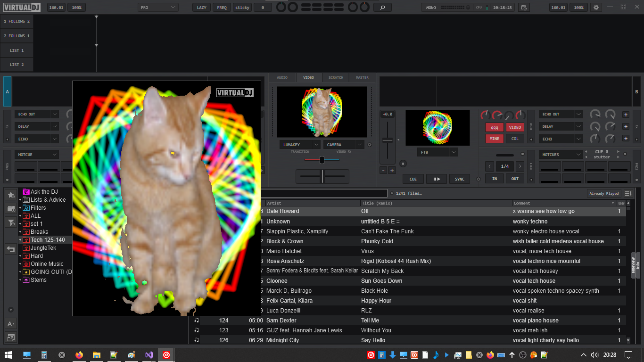Click the master video preview thumbnail

[x=322, y=112]
